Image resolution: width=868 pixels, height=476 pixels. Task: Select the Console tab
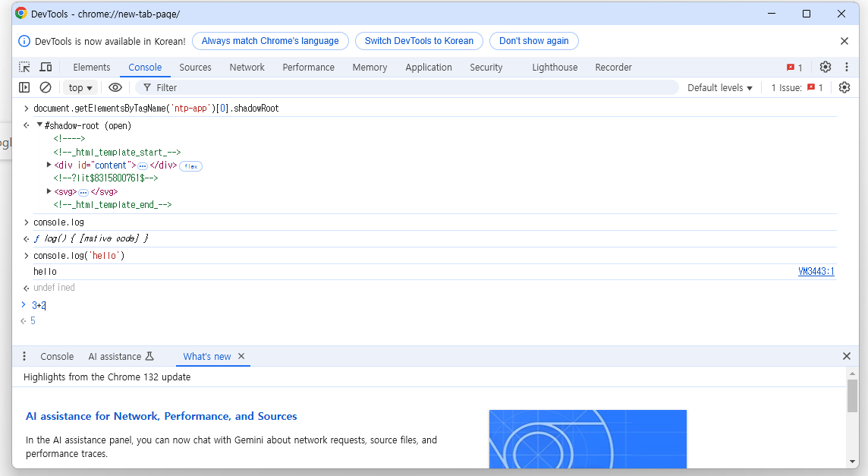[145, 67]
